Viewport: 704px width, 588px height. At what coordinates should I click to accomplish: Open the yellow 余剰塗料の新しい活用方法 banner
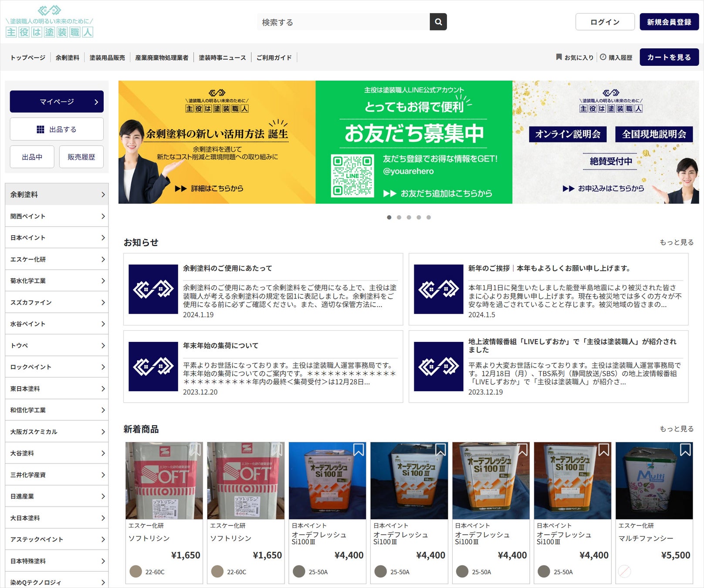(217, 142)
